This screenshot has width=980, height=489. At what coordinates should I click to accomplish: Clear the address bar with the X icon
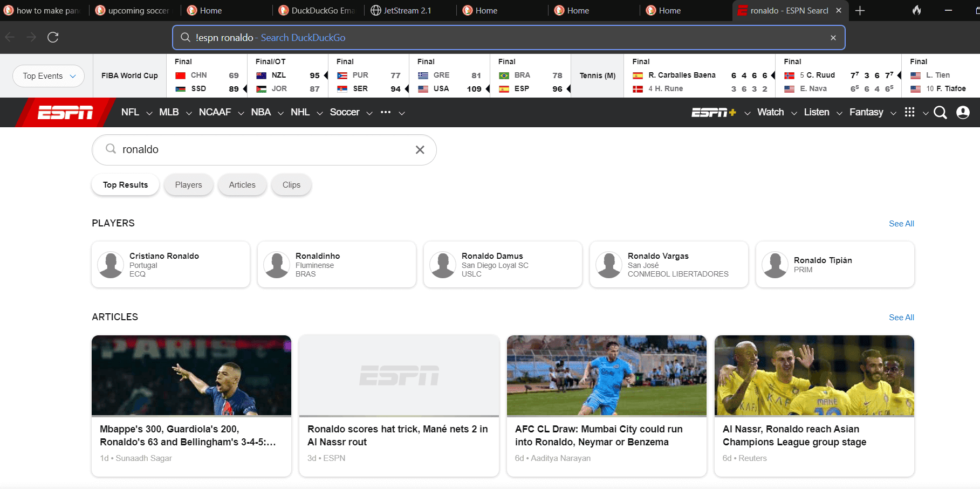833,38
